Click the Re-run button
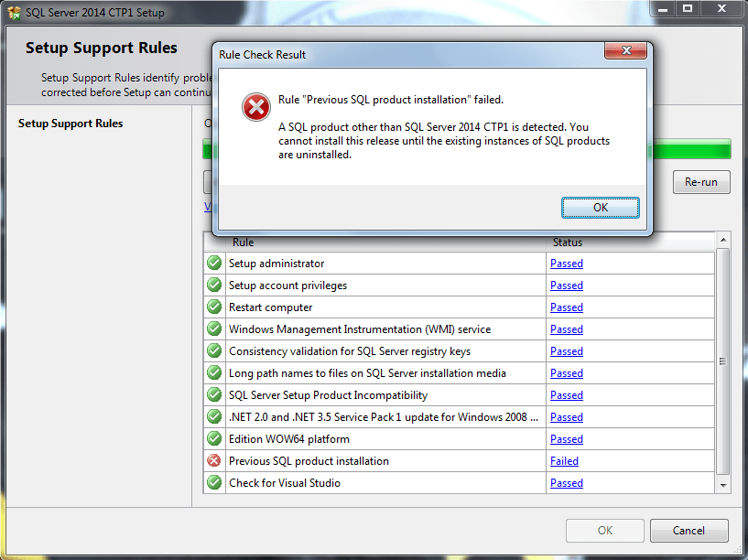 coord(700,181)
